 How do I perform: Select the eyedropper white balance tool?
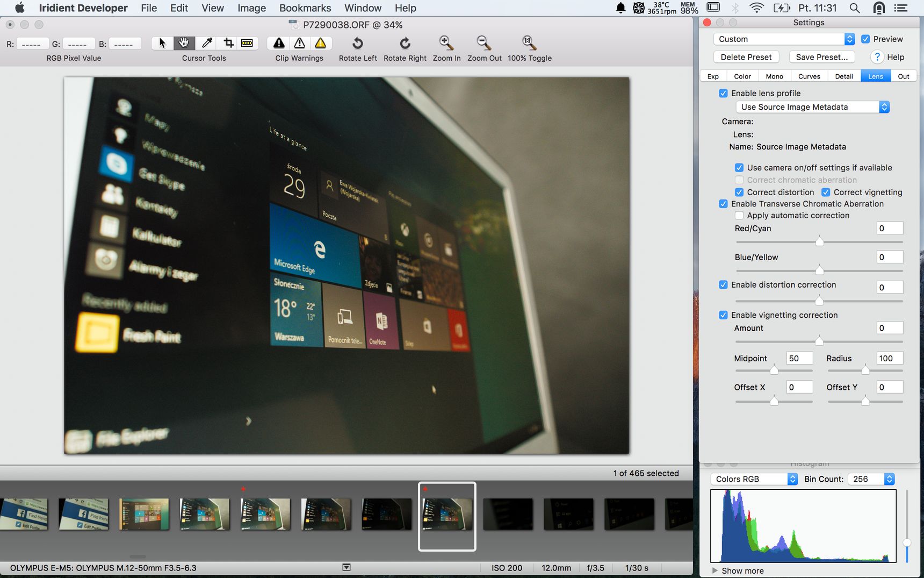[206, 43]
